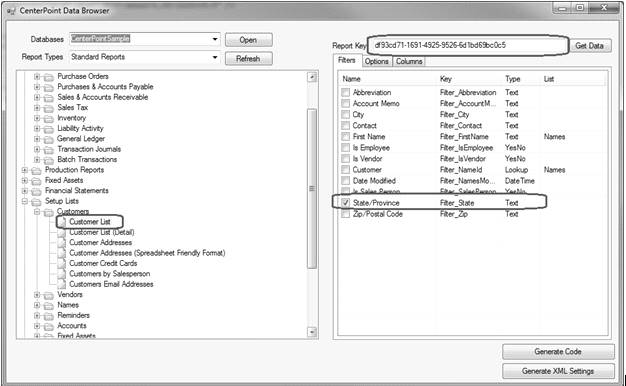Click the Customer List report document icon
Screen dimensions: 626x386
click(62, 222)
